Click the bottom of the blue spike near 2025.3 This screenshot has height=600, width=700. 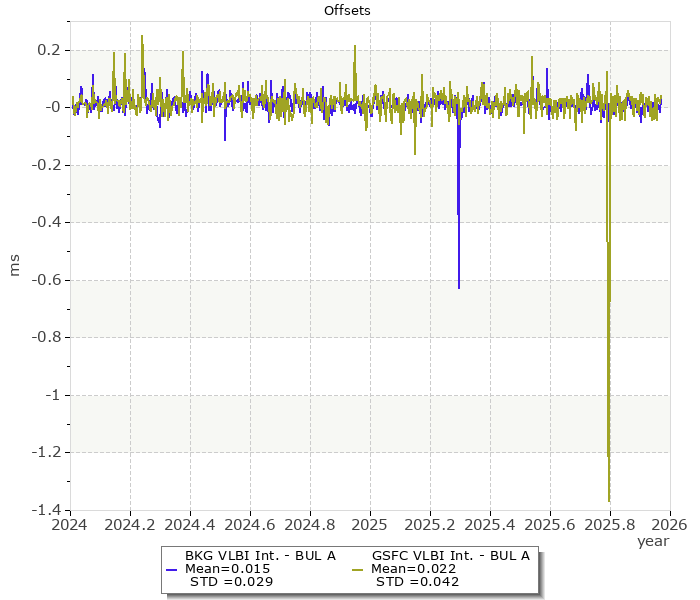pos(459,288)
